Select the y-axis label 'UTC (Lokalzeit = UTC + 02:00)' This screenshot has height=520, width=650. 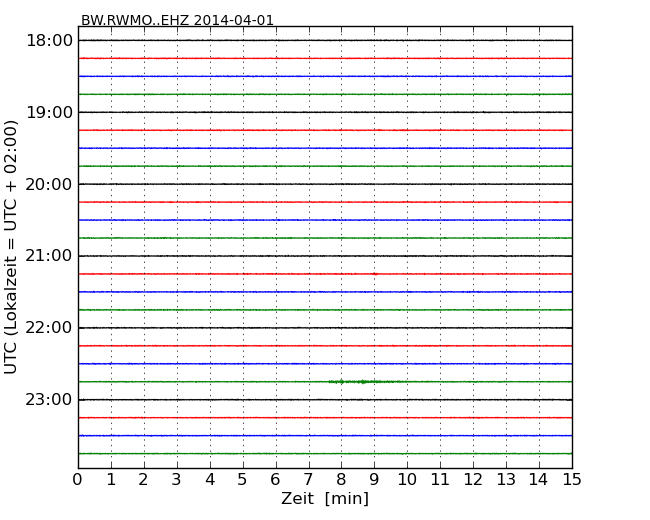[x=11, y=247]
